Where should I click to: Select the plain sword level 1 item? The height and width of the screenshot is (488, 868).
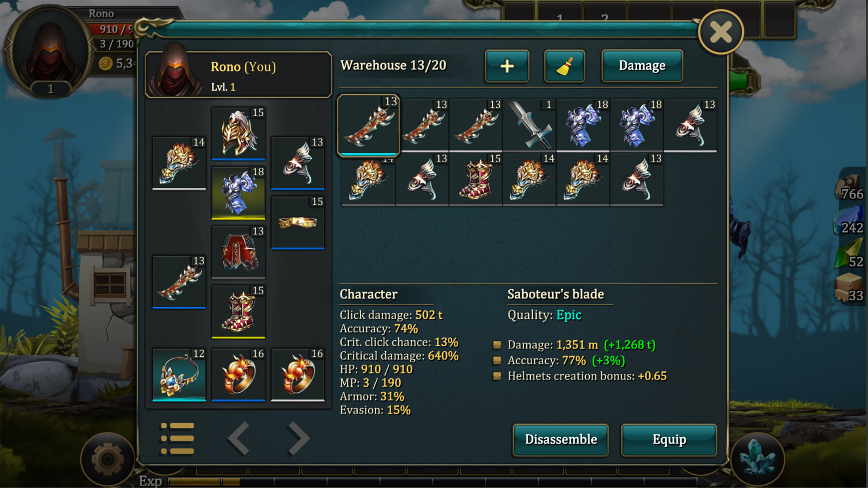tap(529, 125)
